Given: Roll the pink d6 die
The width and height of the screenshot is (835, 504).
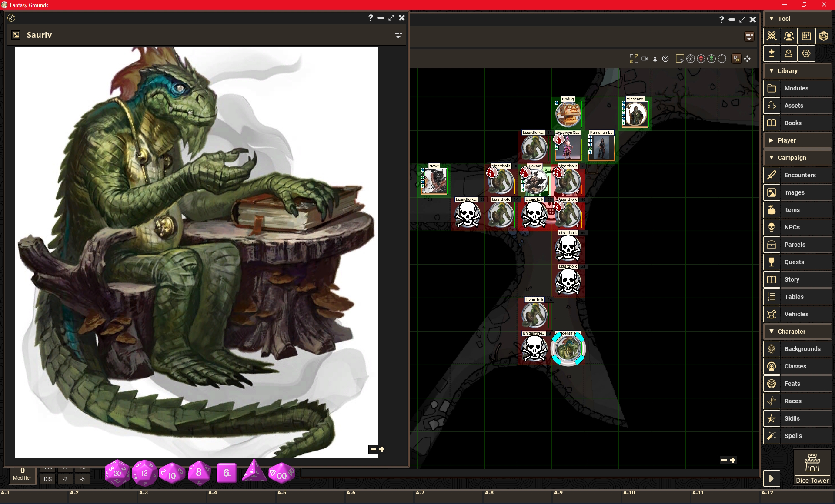Looking at the screenshot, I should click(x=227, y=473).
